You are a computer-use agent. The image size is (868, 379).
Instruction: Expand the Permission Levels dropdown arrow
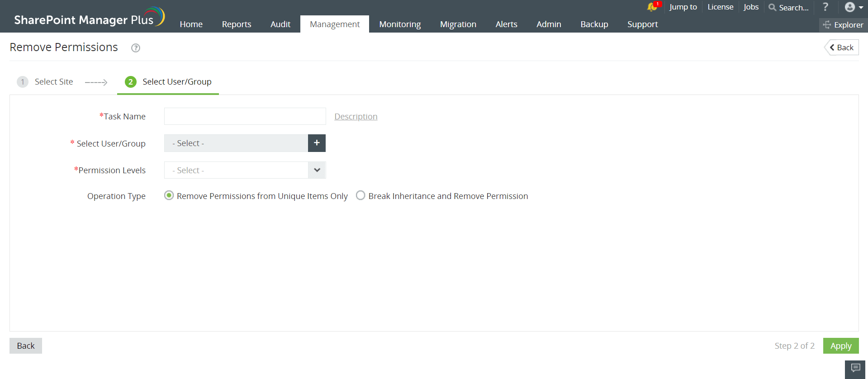tap(317, 170)
